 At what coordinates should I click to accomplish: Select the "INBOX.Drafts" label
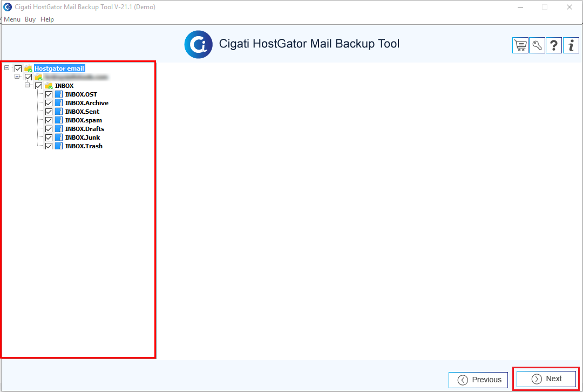click(x=85, y=129)
